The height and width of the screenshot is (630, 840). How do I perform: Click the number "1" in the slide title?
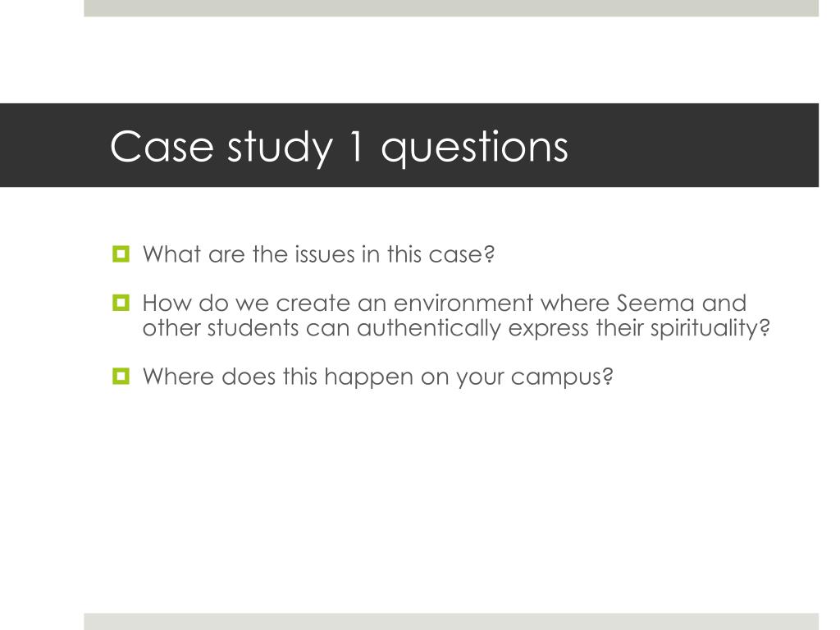(x=357, y=146)
